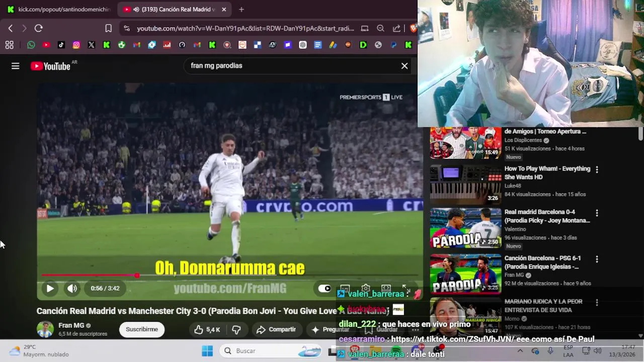Open the Fran MG channel avatar
Screen dimensions: 644x362
click(x=45, y=329)
